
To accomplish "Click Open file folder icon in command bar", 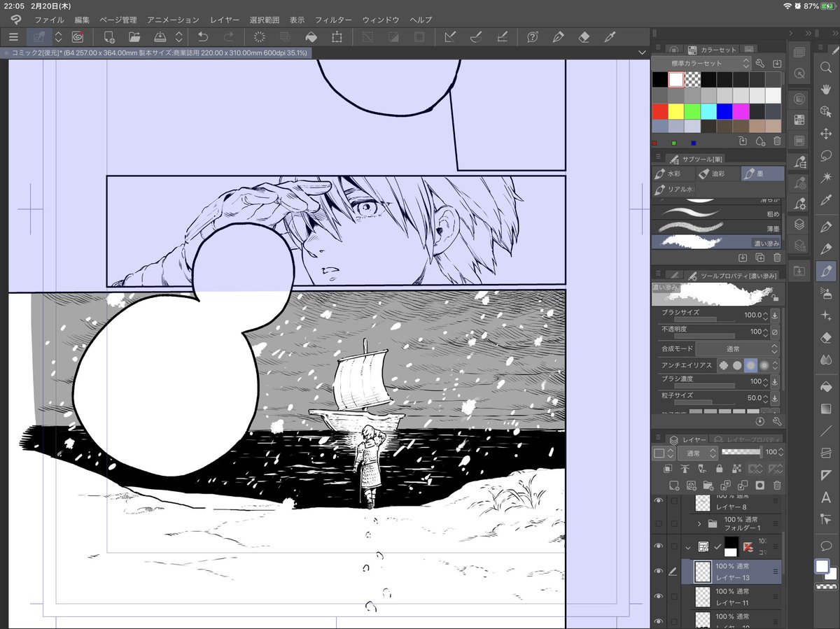I will pyautogui.click(x=134, y=37).
